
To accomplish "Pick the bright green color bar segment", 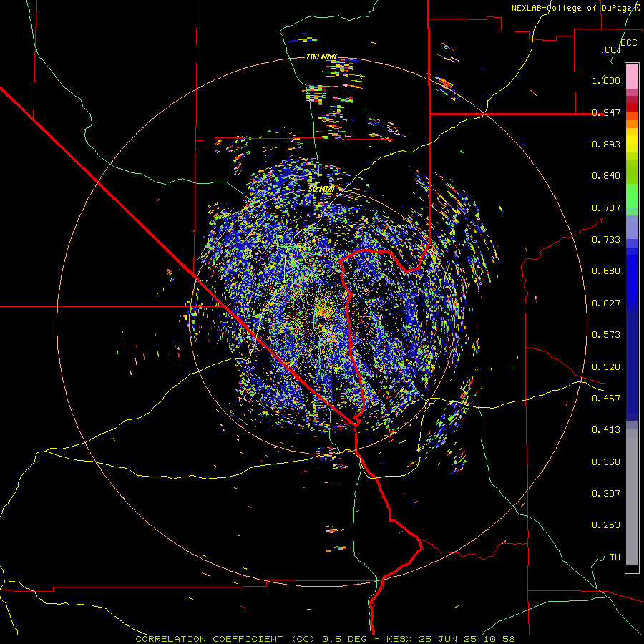I will click(x=632, y=195).
